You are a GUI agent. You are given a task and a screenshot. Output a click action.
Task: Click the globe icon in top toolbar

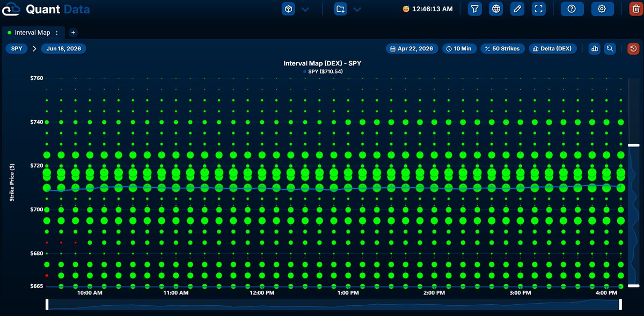click(496, 9)
